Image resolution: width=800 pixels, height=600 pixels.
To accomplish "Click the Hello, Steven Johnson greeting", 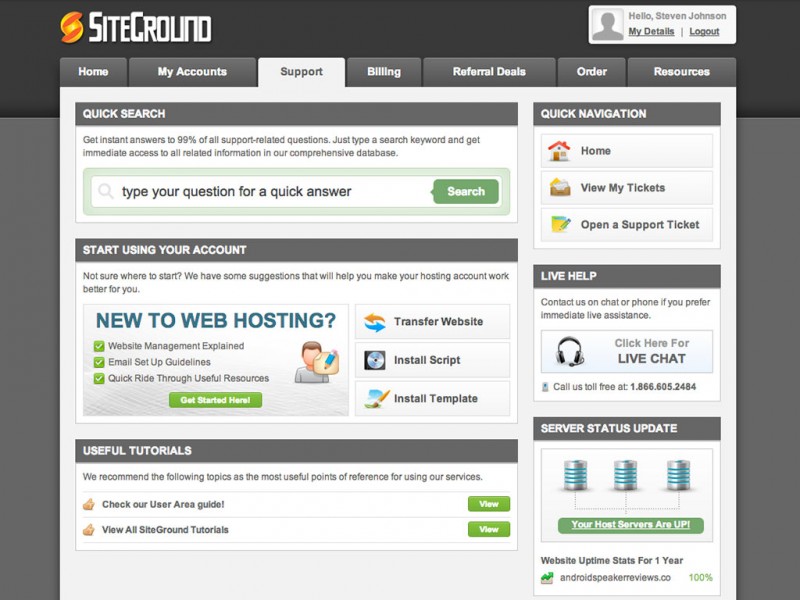I will (x=677, y=16).
